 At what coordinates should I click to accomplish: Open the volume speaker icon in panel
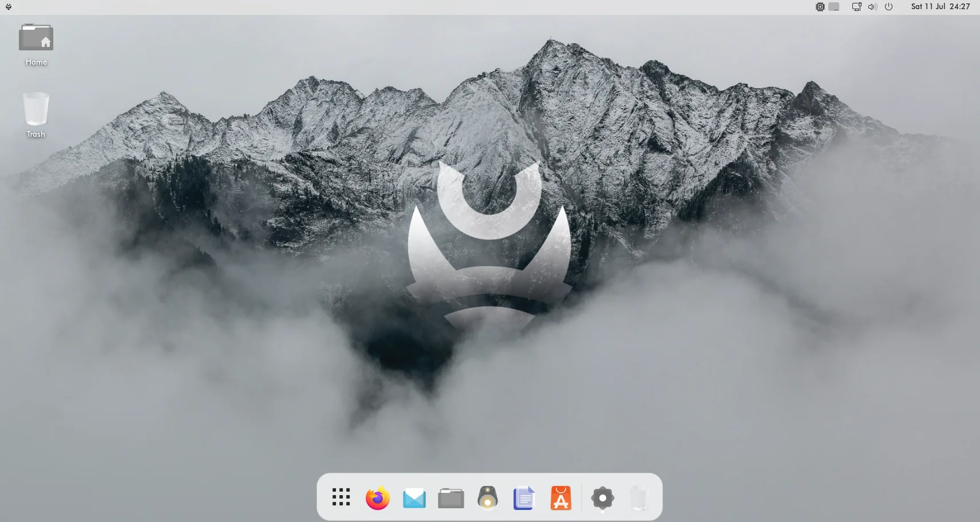(x=872, y=7)
